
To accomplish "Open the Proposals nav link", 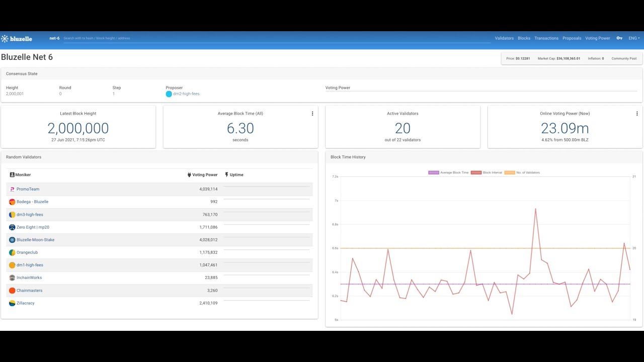I will point(572,38).
